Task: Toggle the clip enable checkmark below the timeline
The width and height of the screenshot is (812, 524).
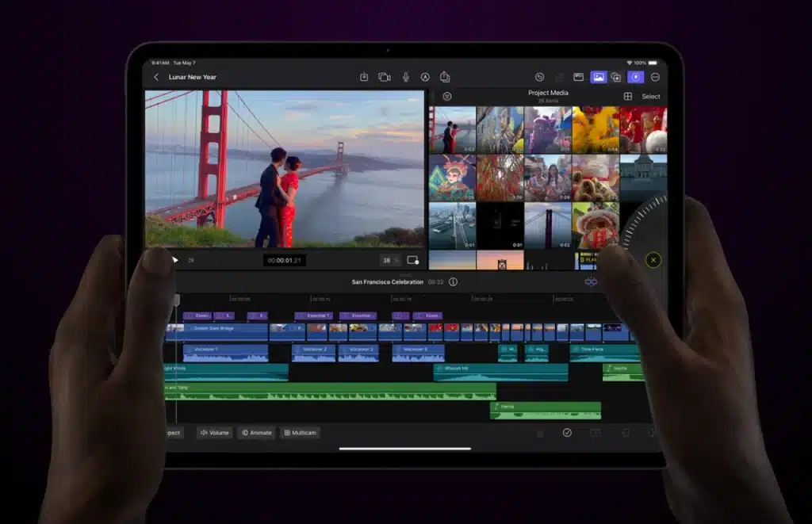Action: click(x=568, y=433)
